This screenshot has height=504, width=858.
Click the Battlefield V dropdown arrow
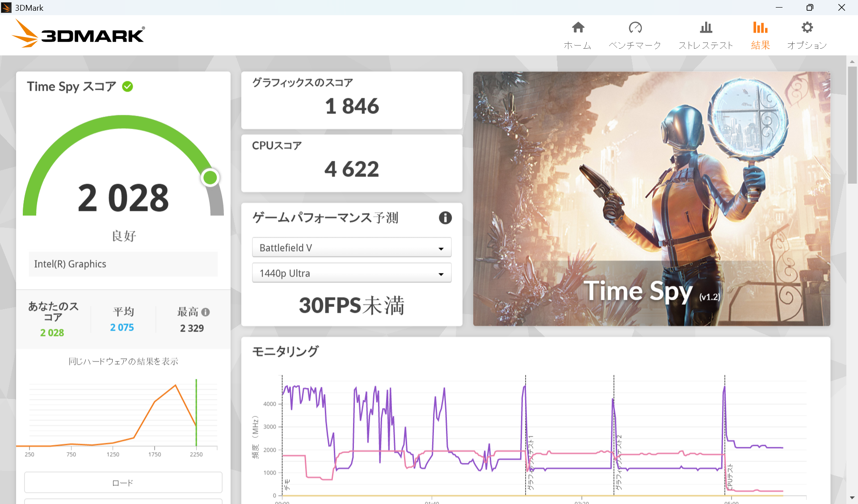coord(441,248)
